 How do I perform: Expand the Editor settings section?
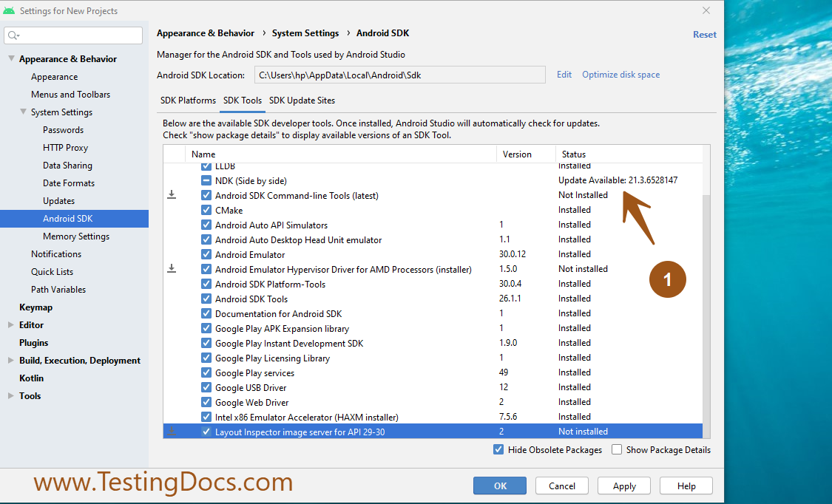click(x=11, y=325)
